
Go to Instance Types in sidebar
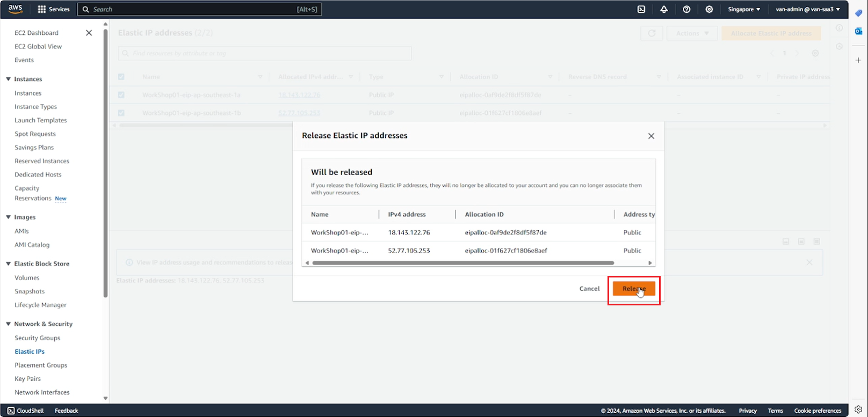click(x=35, y=107)
